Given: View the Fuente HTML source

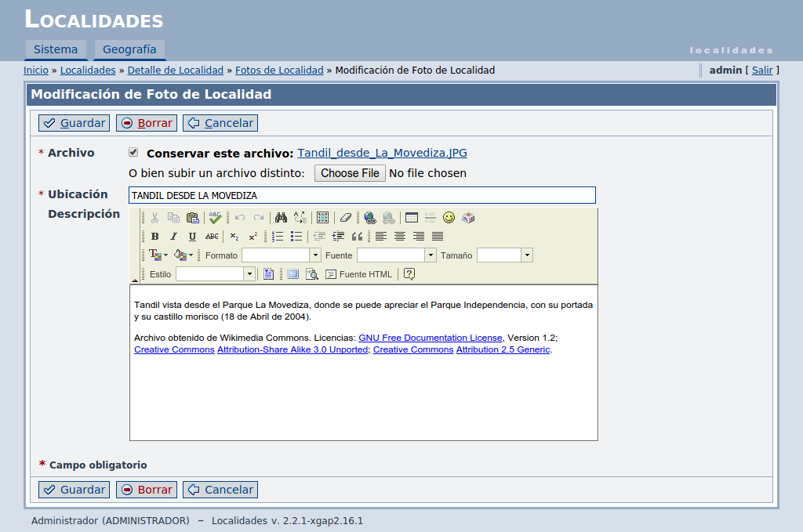Looking at the screenshot, I should pyautogui.click(x=358, y=274).
